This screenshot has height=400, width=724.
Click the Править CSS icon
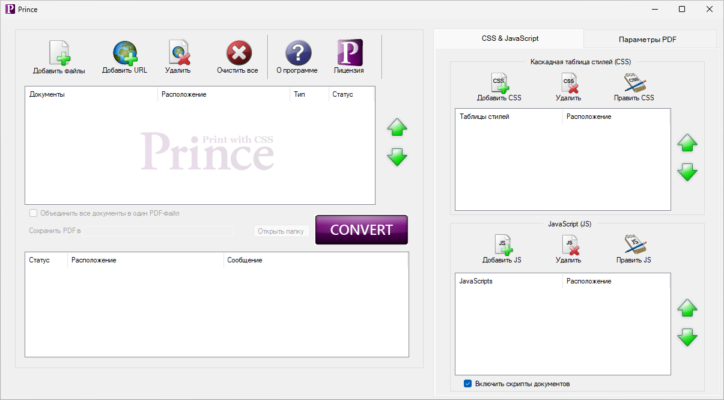click(x=634, y=83)
